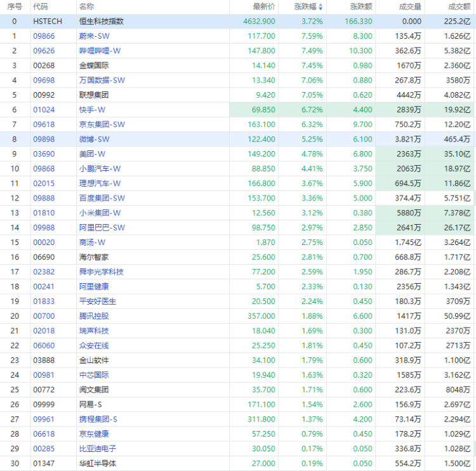Open 平安好医生 stock link
Screen dimensions: 476x471
98,302
